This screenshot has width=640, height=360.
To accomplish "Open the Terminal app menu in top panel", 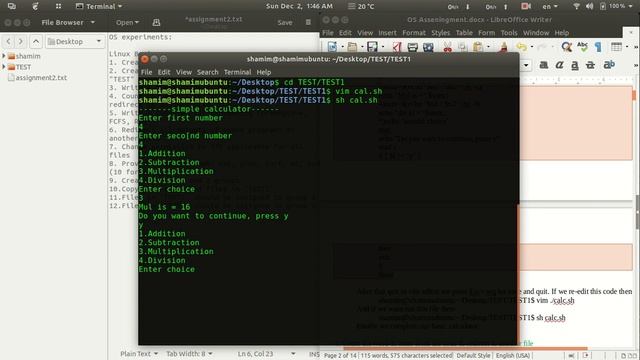I will pyautogui.click(x=99, y=6).
